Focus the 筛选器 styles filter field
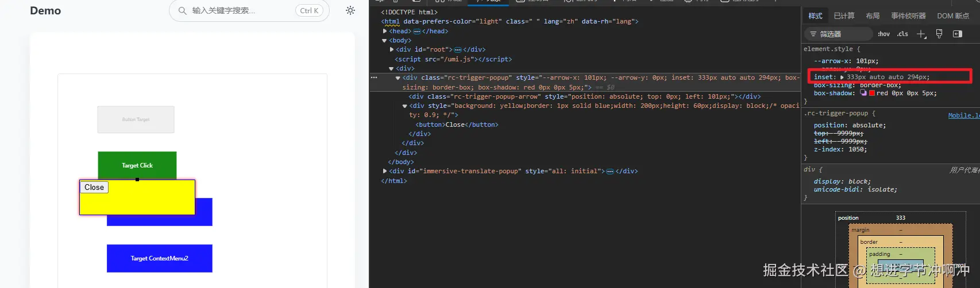Viewport: 980px width, 288px height. pyautogui.click(x=839, y=34)
